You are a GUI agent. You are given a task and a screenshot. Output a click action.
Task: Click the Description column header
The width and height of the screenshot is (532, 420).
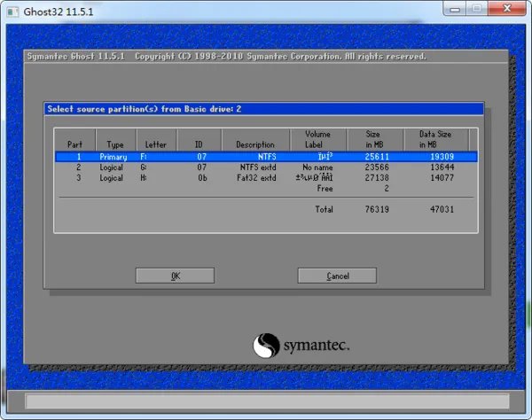tap(255, 144)
